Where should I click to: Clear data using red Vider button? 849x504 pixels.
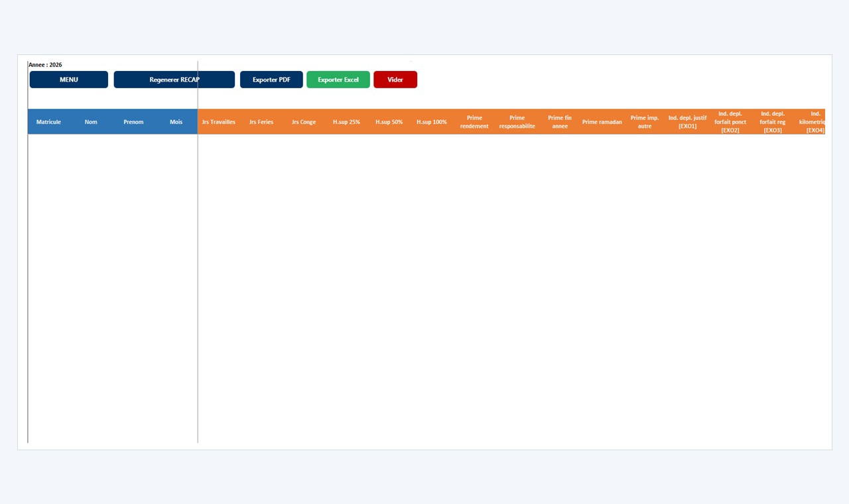tap(395, 80)
